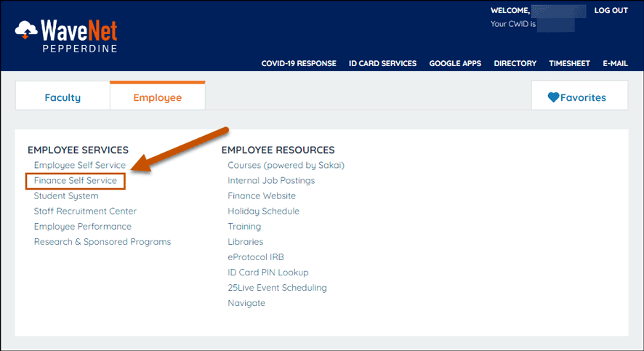View the Holiday Schedule
This screenshot has width=644, height=351.
point(263,211)
